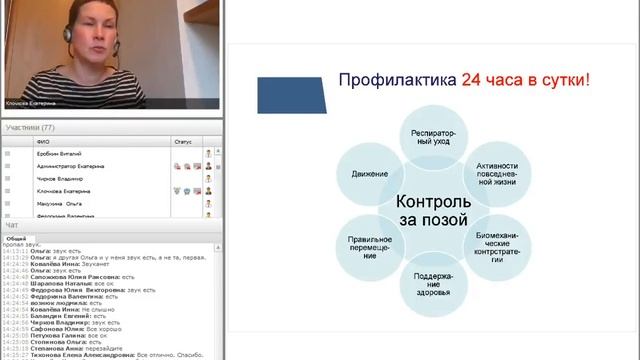The height and width of the screenshot is (360, 640).
Task: Select participant name Администратор Екатерина
Action: point(70,167)
